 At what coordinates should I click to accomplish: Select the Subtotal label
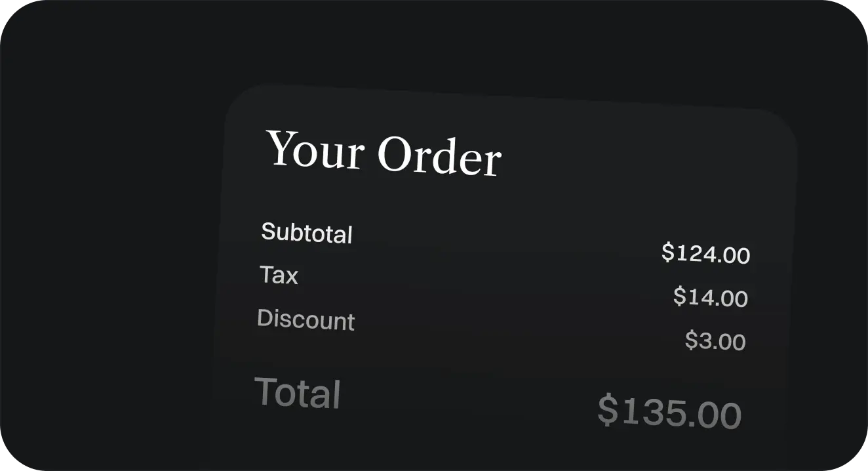point(307,233)
